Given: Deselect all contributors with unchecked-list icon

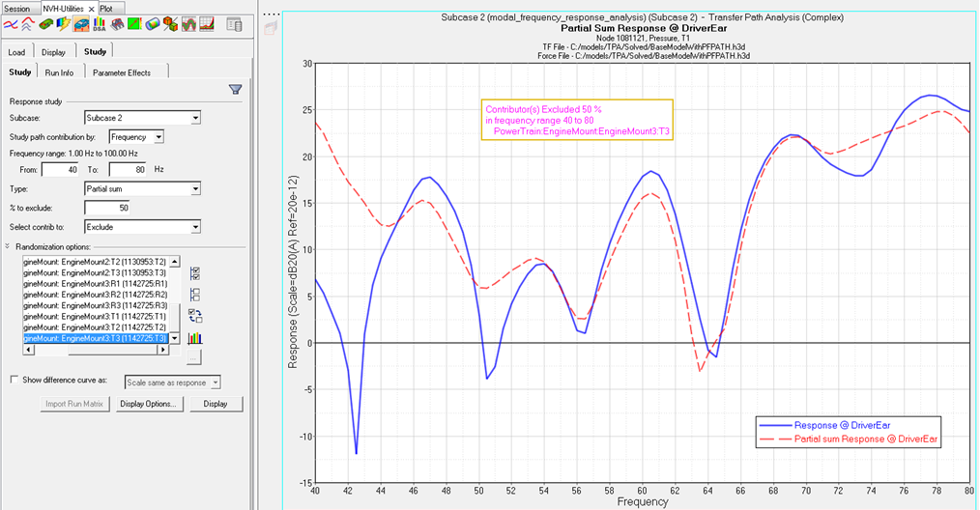Looking at the screenshot, I should 195,295.
